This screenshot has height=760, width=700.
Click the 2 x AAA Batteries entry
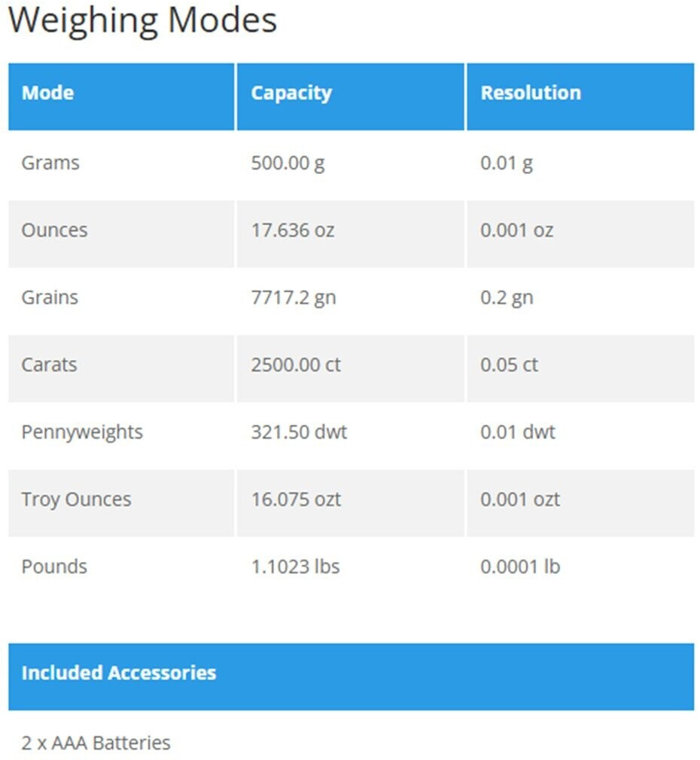(x=96, y=743)
